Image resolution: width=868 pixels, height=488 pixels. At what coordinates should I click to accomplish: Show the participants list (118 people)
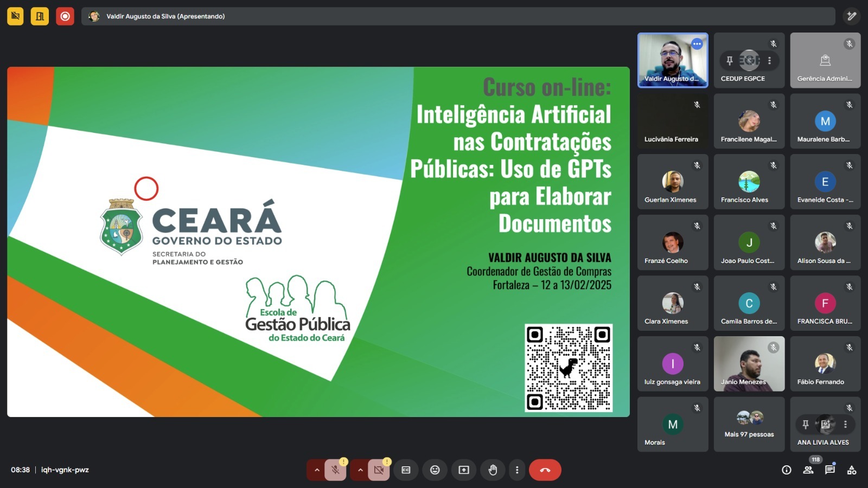(x=808, y=470)
